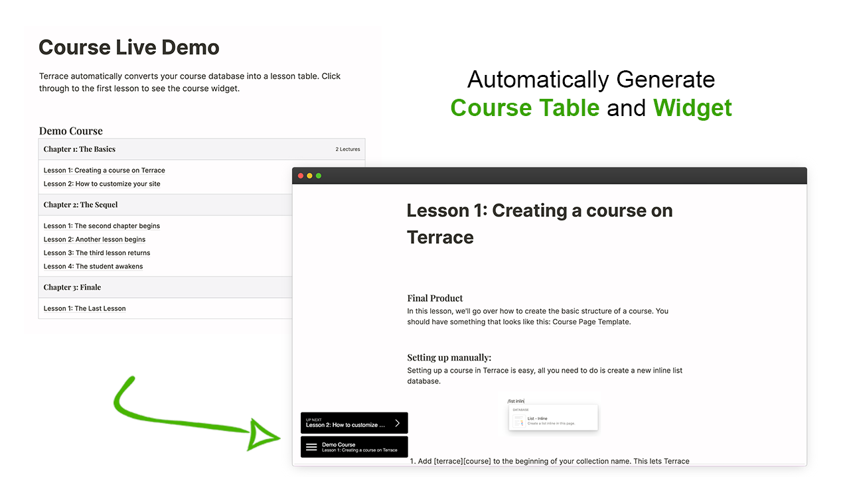843x504 pixels.
Task: Open Lesson 1: The second chapter begins
Action: coord(102,226)
